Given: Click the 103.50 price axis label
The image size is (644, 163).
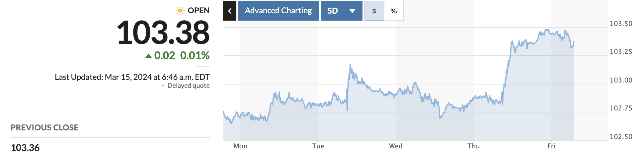Looking at the screenshot, I should click(621, 24).
